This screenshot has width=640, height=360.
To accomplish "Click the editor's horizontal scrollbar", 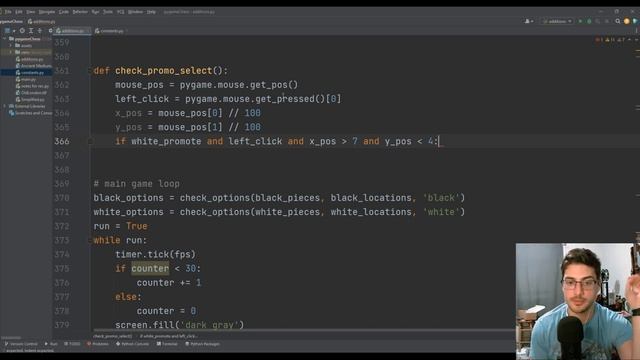I will (304, 330).
